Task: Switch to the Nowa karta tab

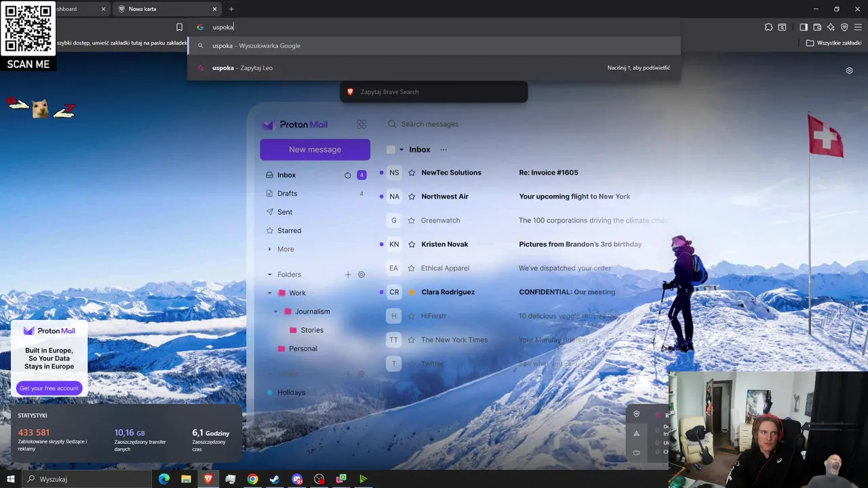Action: tap(167, 9)
